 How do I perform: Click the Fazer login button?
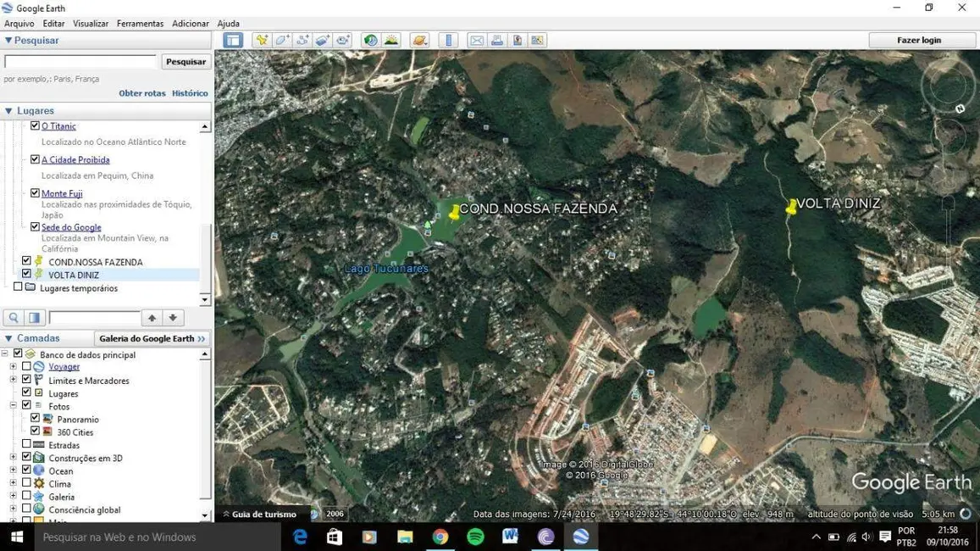(918, 40)
